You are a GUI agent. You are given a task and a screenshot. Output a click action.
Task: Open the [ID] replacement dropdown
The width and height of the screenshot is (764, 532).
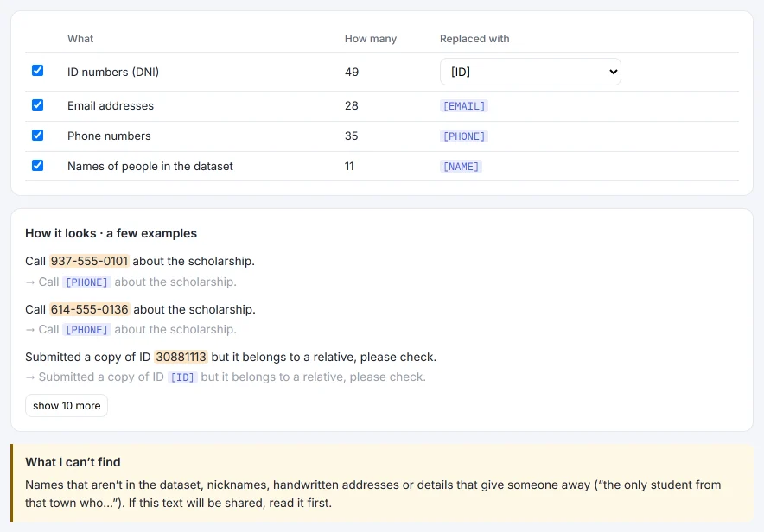(x=530, y=72)
